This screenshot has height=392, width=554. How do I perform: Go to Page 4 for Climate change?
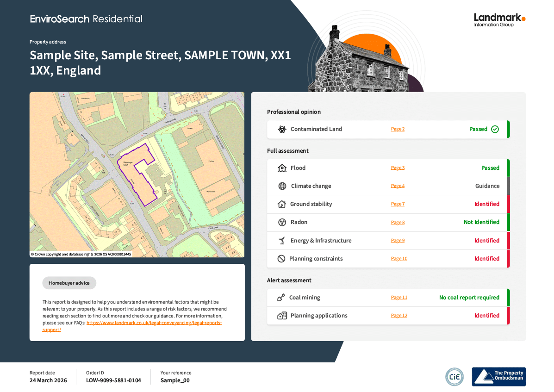point(398,186)
